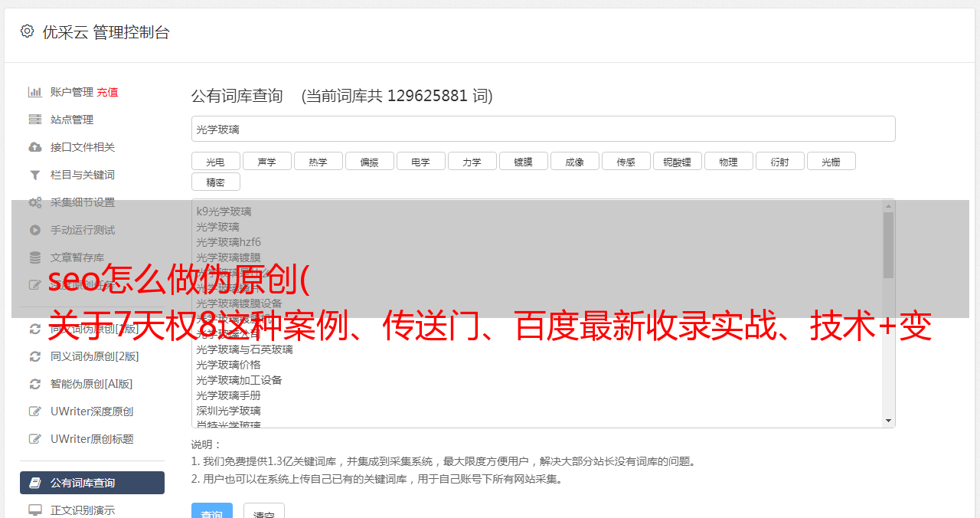Click the 成像 tag button

pos(574,161)
